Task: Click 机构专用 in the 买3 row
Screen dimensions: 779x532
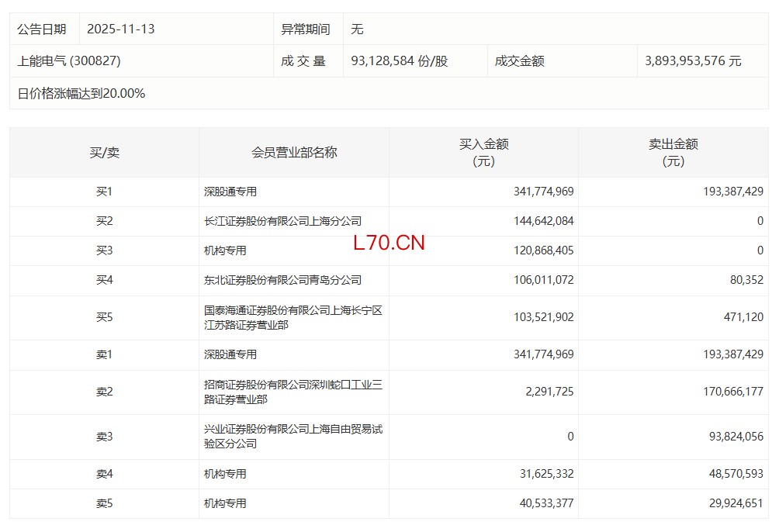Action: (x=225, y=250)
